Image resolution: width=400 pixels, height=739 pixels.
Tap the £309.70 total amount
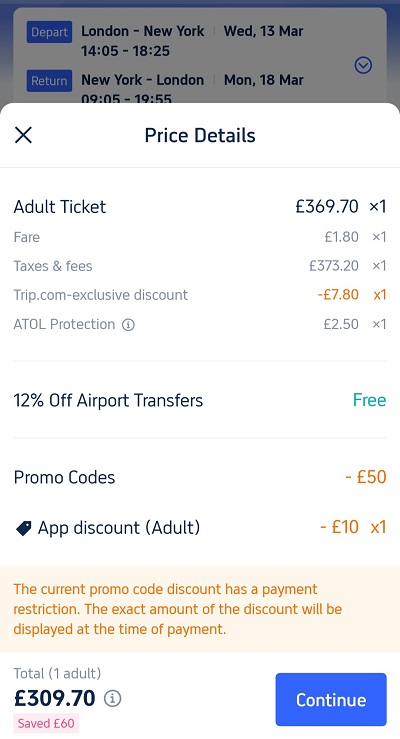(x=55, y=698)
